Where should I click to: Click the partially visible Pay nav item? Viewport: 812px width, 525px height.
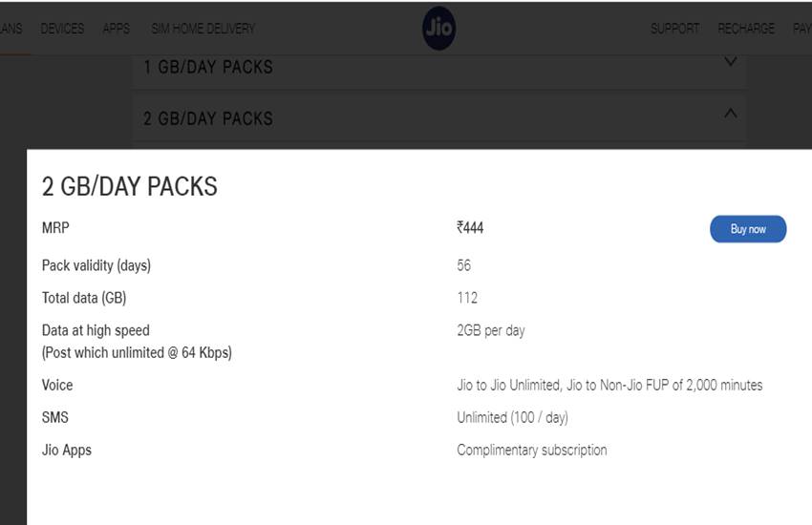(x=801, y=29)
